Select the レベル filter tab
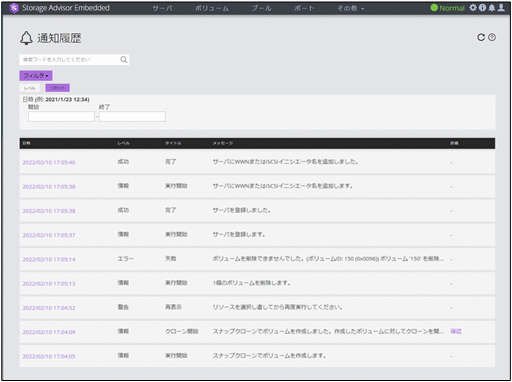512x382 pixels. pos(30,88)
